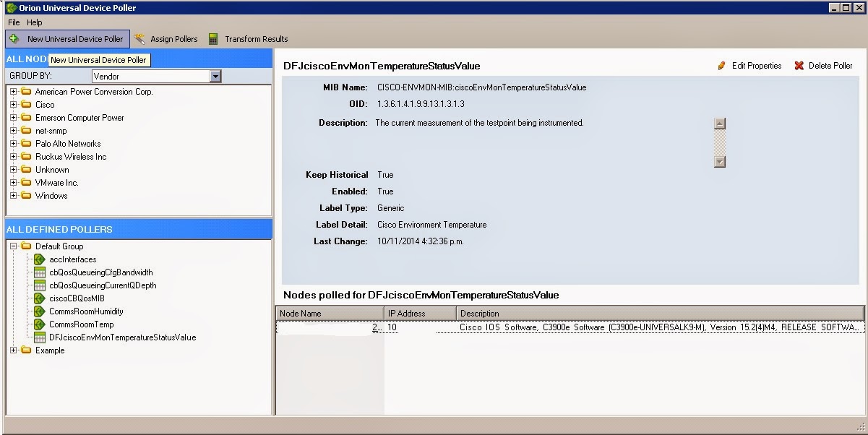Click the accInterfaces poller icon
868x435 pixels.
coord(40,259)
